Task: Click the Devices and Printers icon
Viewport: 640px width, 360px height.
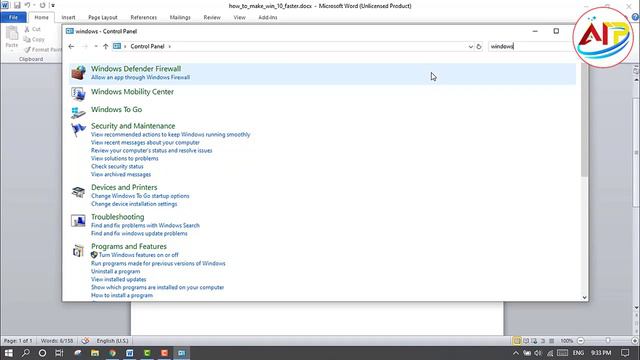Action: 78,191
